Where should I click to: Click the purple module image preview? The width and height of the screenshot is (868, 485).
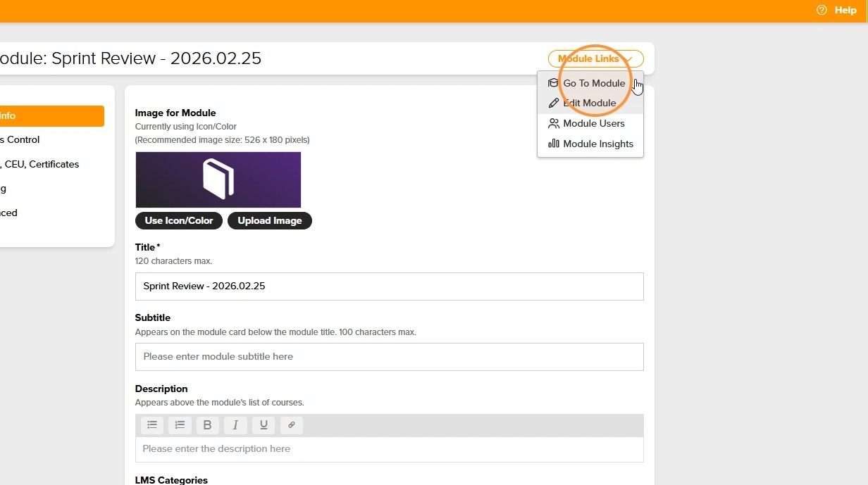(218, 179)
